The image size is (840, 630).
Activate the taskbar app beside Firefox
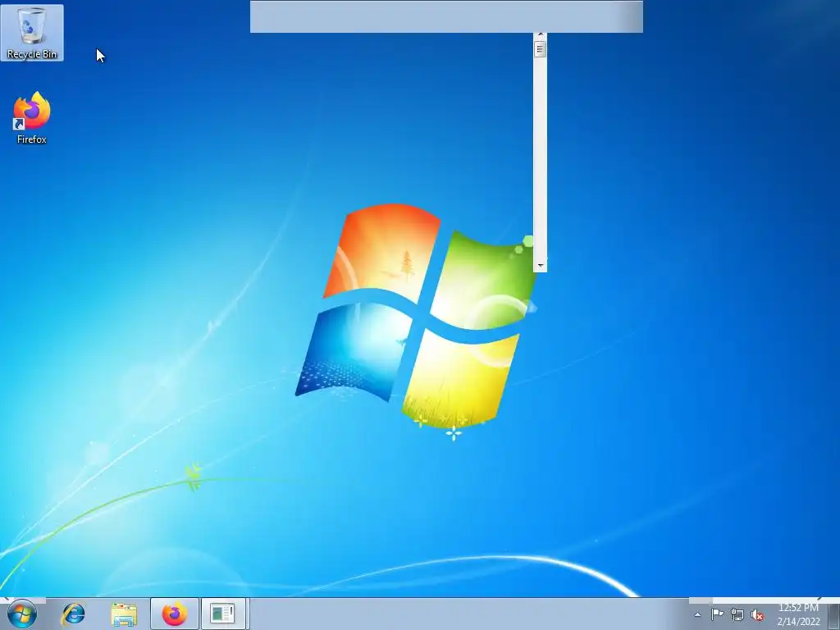[223, 614]
